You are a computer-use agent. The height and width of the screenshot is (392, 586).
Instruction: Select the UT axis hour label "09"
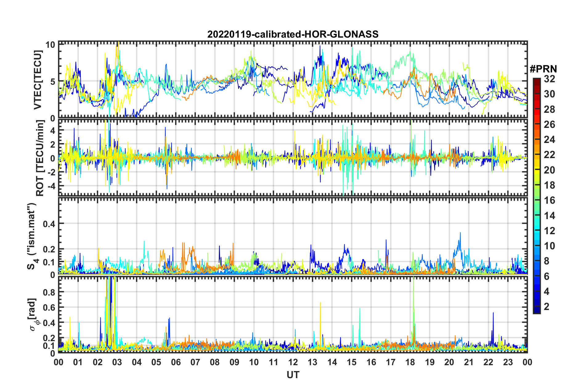[234, 362]
